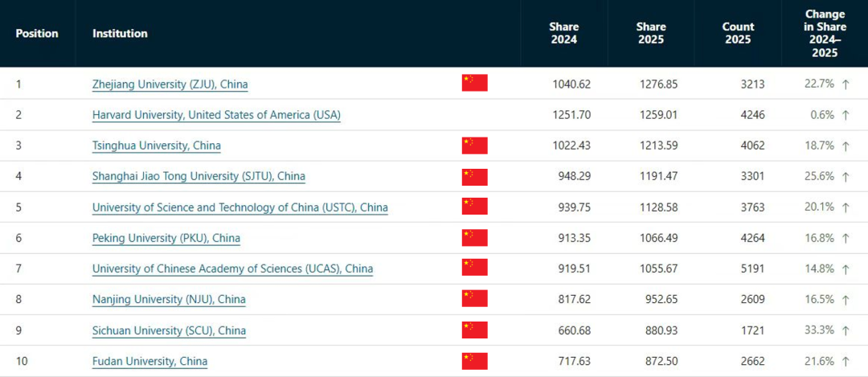Image resolution: width=868 pixels, height=377 pixels.
Task: Open Tsinghua University, China link
Action: tap(157, 145)
